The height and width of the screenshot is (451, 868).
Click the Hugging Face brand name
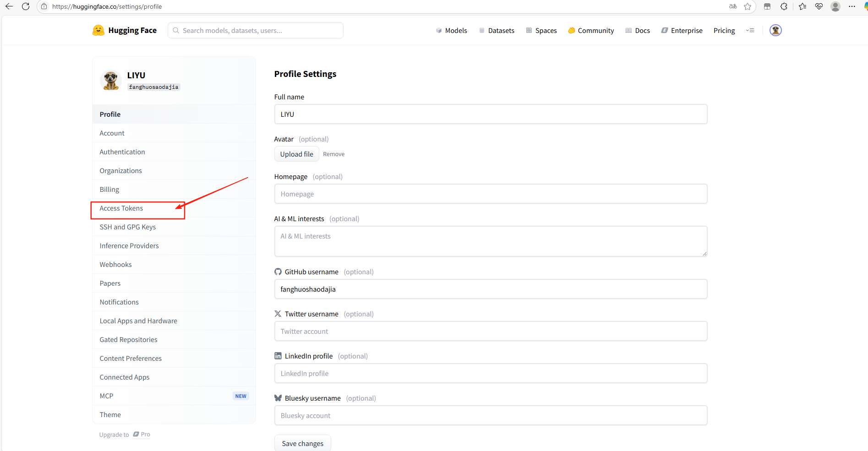click(132, 30)
